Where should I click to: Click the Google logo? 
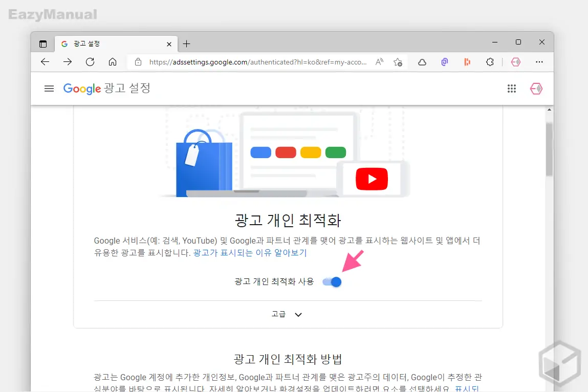click(82, 89)
